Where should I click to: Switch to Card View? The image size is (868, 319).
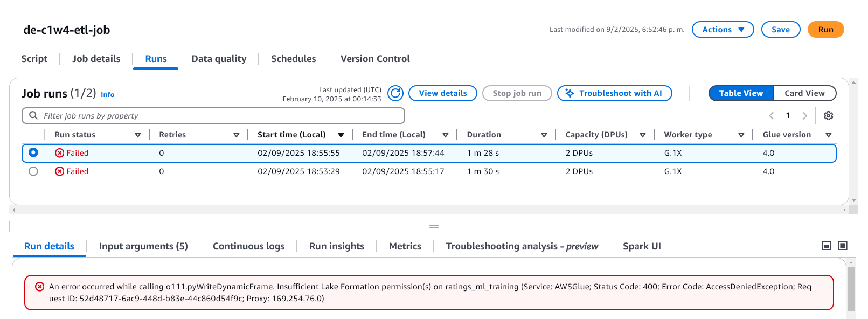click(804, 93)
